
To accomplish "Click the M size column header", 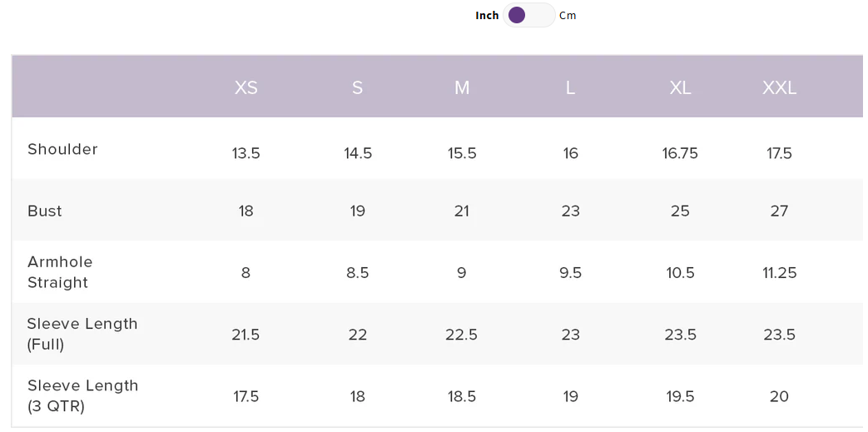I will point(462,87).
